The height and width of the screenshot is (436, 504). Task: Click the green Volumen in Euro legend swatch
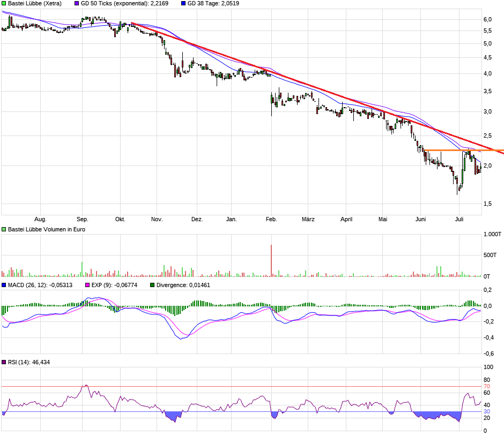click(4, 229)
